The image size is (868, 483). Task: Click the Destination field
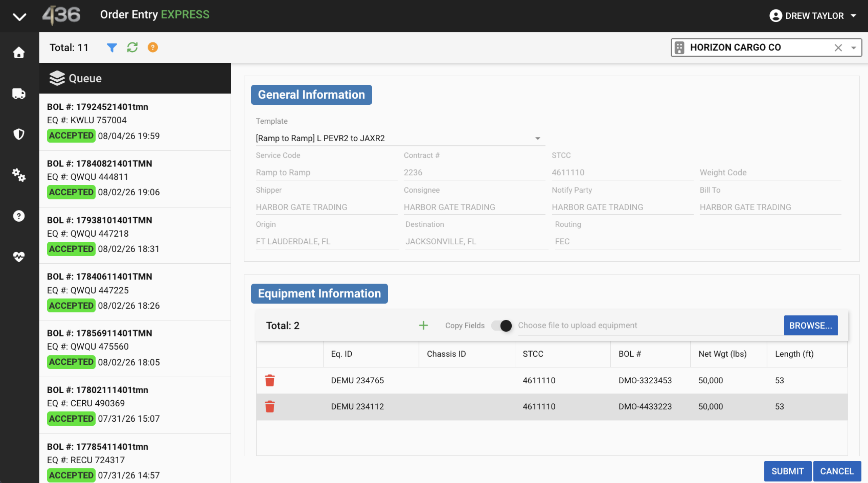pyautogui.click(x=477, y=241)
